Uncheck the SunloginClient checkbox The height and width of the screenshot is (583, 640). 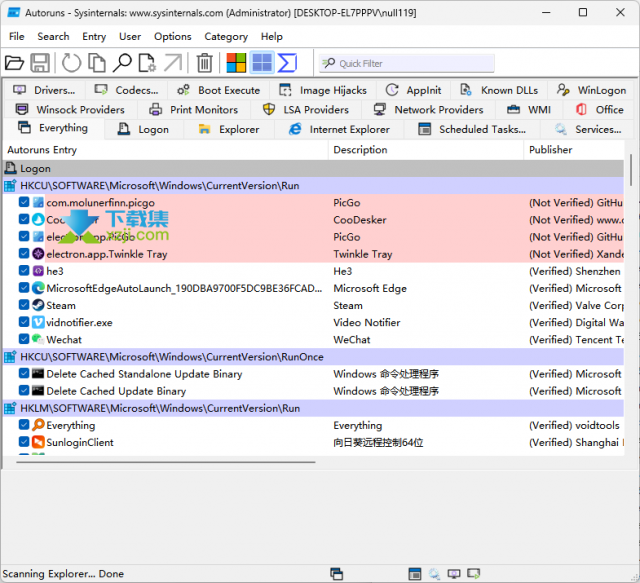click(x=24, y=442)
